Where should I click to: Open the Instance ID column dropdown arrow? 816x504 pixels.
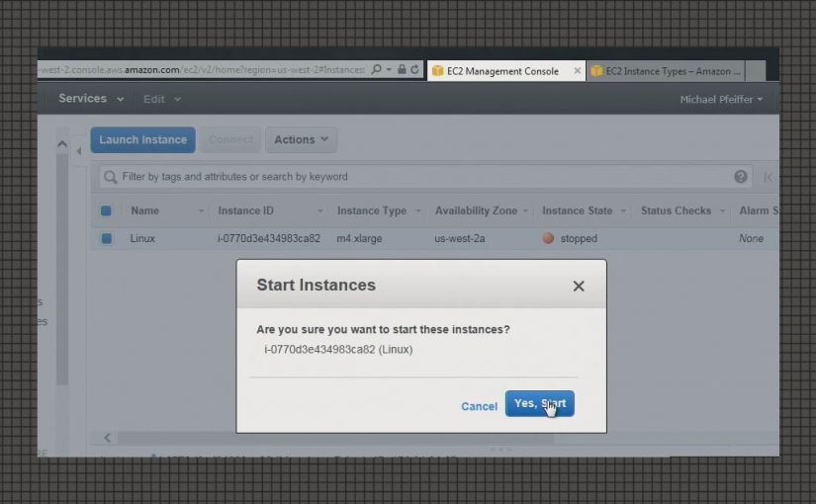pyautogui.click(x=320, y=211)
